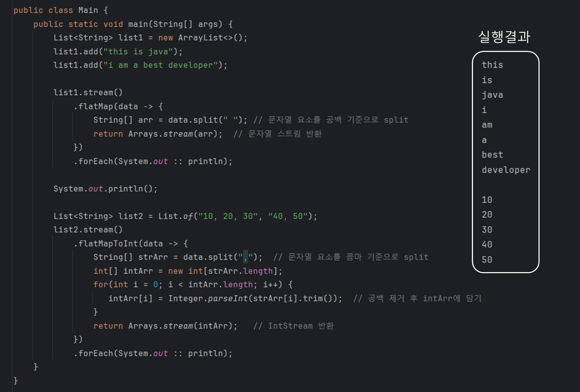
Task: Click the 'public class Main {' line
Action: click(x=61, y=10)
